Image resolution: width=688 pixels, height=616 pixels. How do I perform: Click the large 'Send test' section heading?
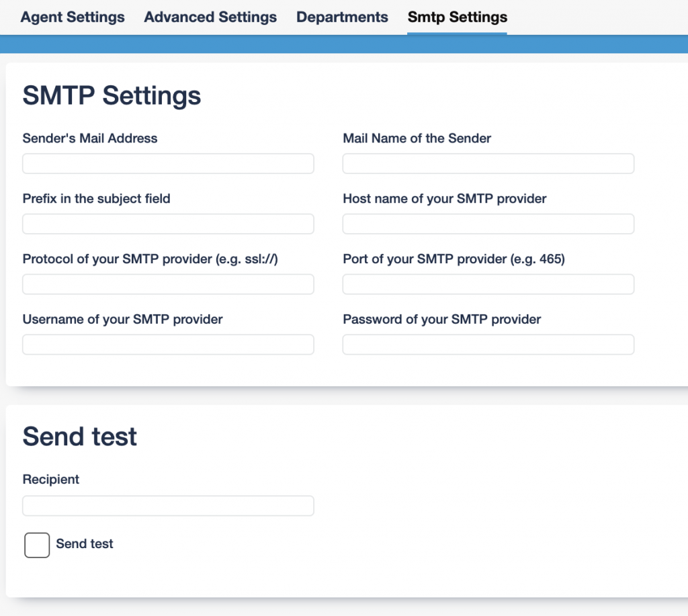(x=79, y=437)
